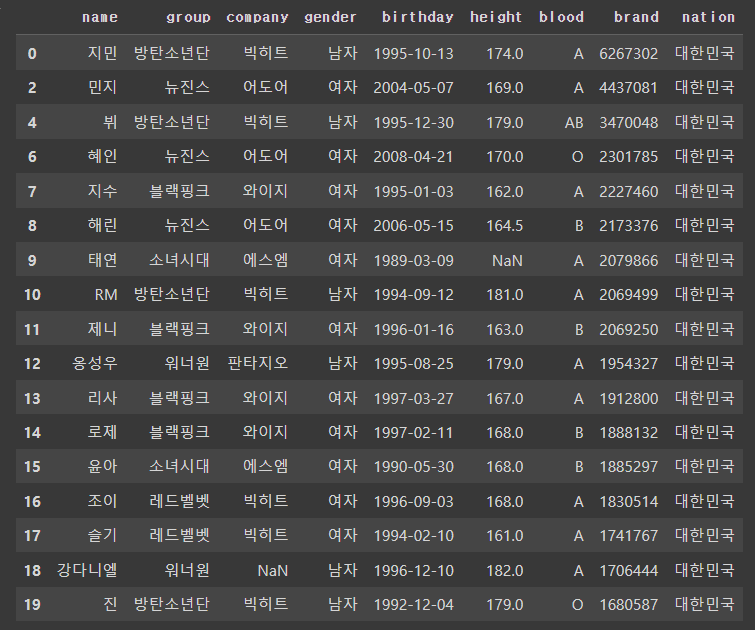
Task: Click brand value 2069499
Action: point(629,294)
